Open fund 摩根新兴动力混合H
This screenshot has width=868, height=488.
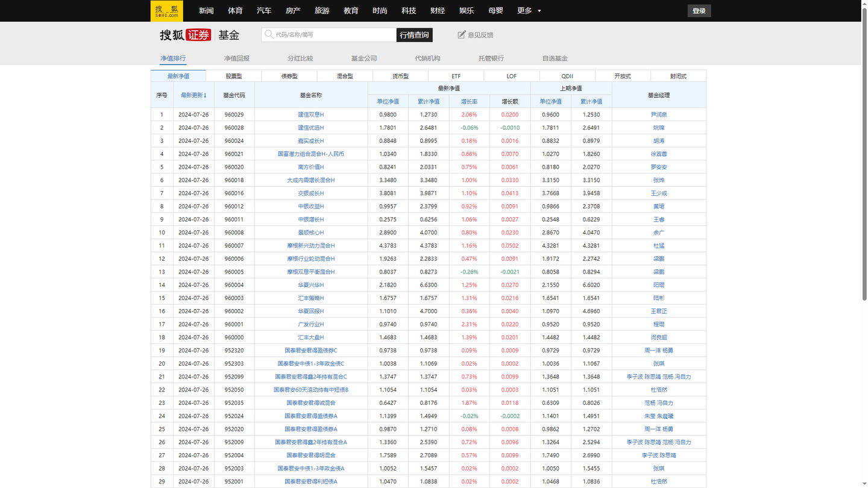pyautogui.click(x=311, y=246)
